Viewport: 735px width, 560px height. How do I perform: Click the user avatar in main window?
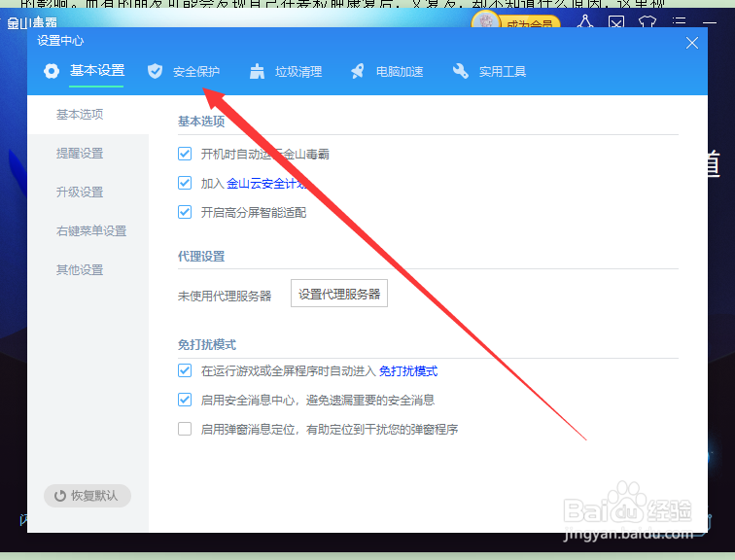click(486, 21)
